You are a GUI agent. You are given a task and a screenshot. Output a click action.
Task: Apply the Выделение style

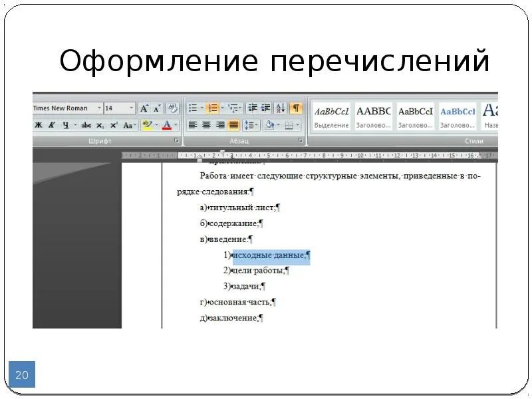click(x=331, y=117)
